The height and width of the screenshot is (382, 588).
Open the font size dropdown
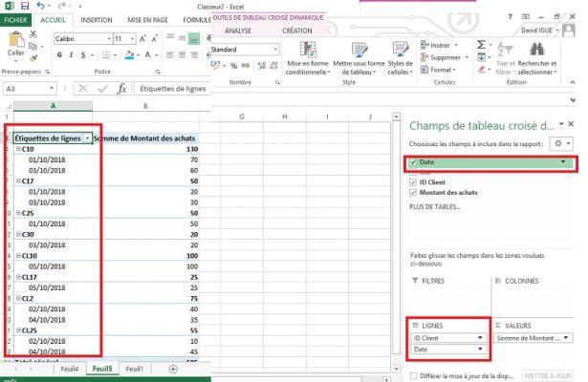coord(132,38)
